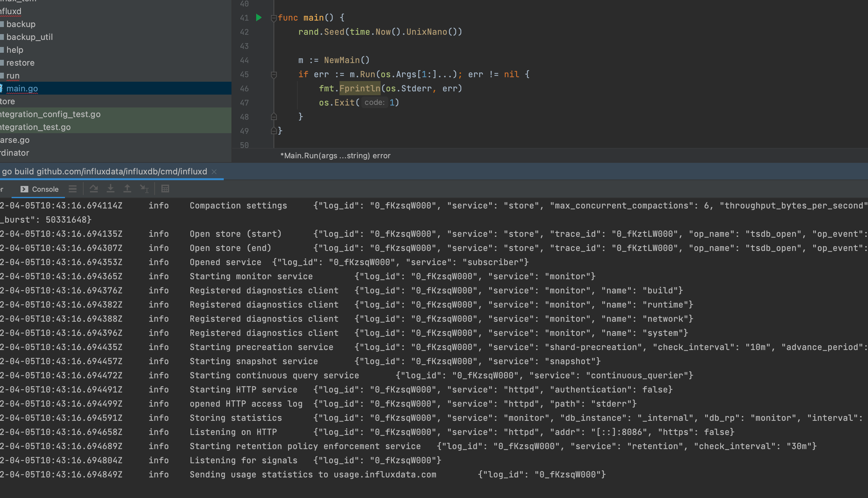Click the Go file icon next to main.go
This screenshot has height=498, width=868.
1,88
